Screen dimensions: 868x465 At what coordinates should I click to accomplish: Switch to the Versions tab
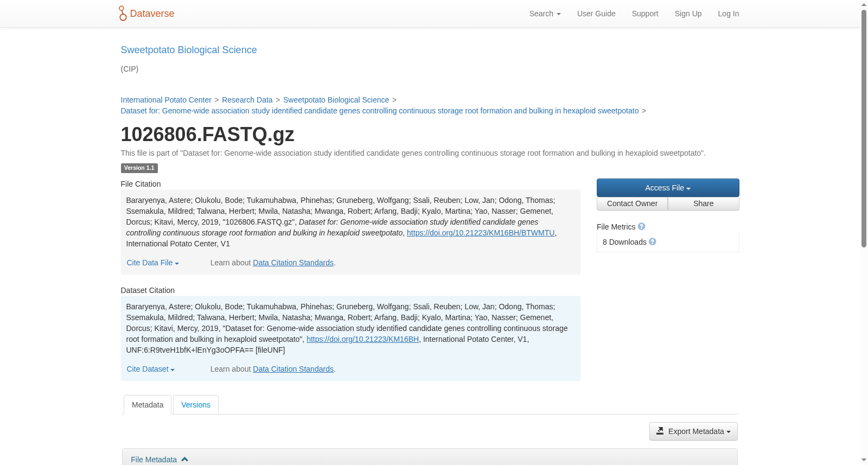(x=196, y=405)
